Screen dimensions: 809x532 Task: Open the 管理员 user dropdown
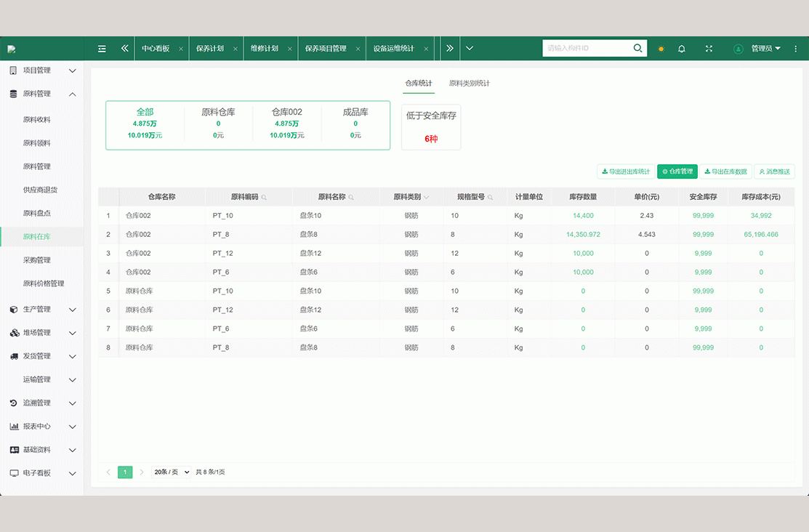765,49
